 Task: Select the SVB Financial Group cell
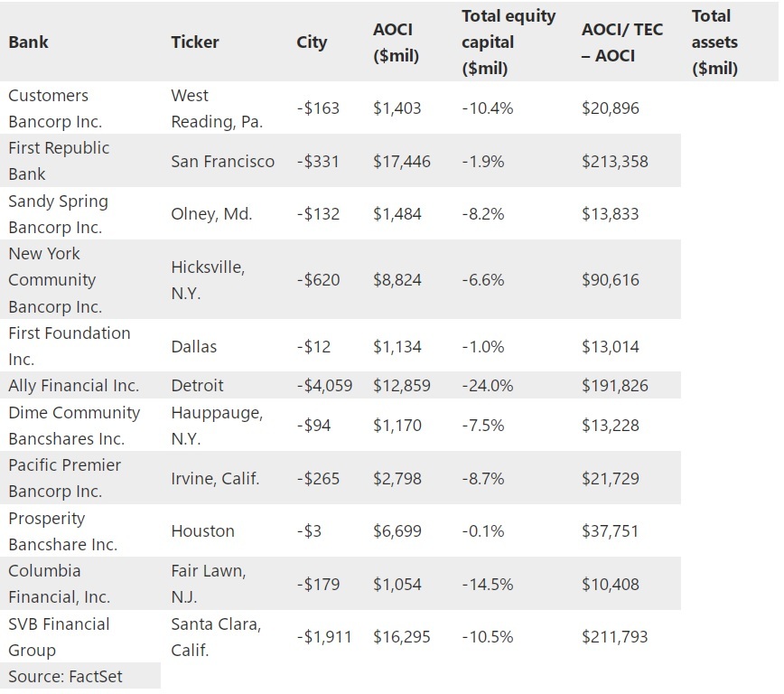pyautogui.click(x=60, y=637)
